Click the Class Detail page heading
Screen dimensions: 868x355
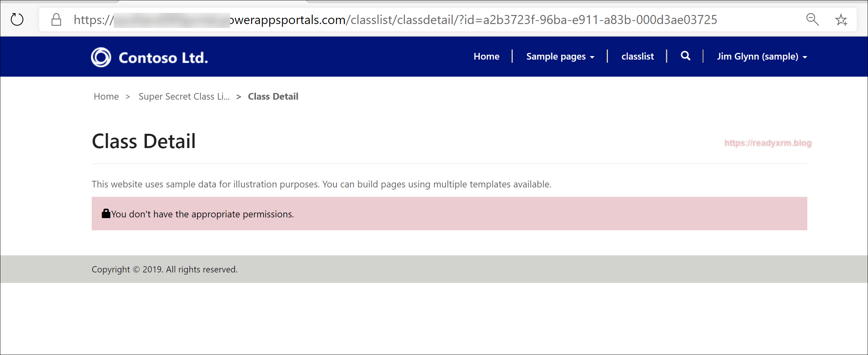[144, 141]
